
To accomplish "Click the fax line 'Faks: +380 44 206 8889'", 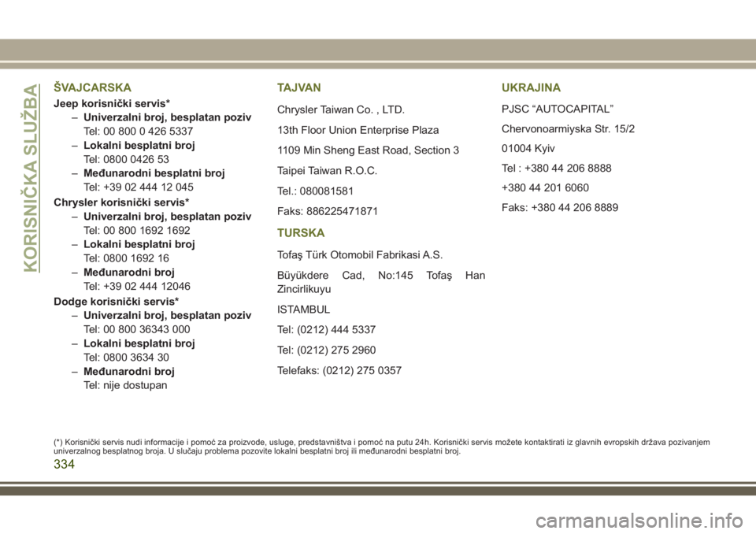I will coord(560,207).
